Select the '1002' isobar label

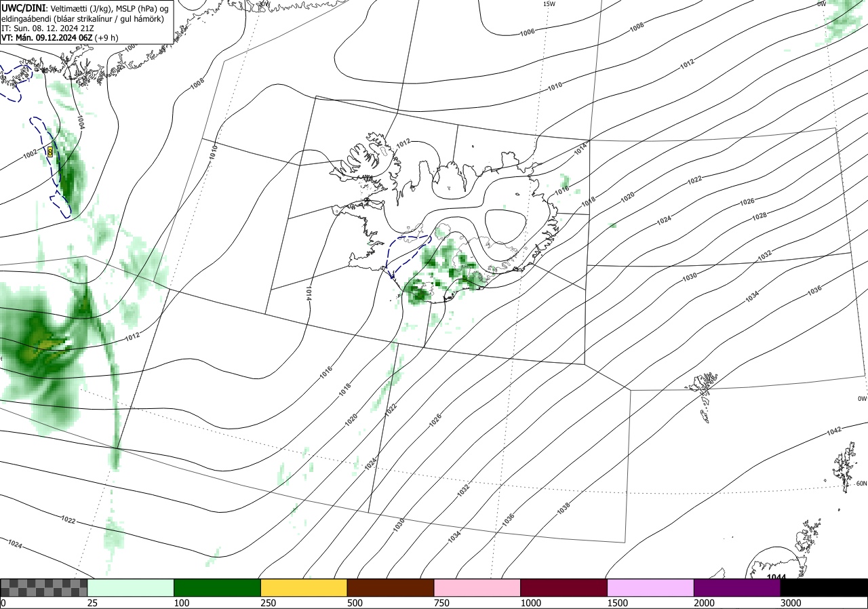[30, 155]
